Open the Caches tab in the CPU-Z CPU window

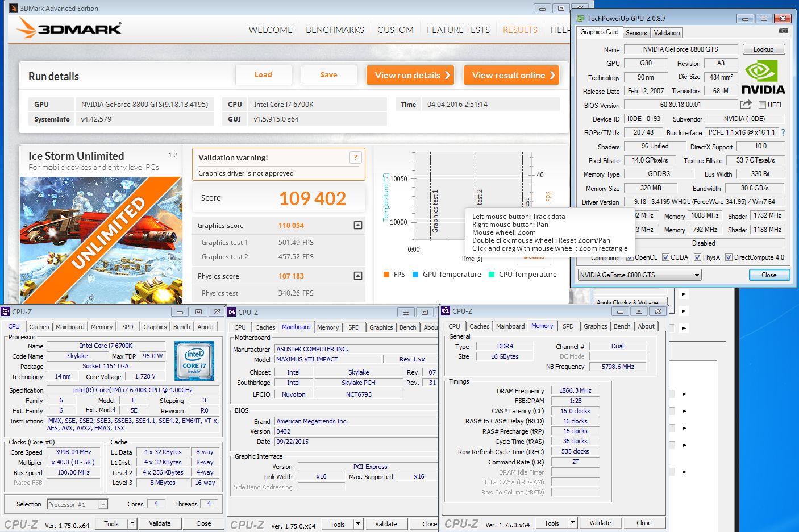click(x=39, y=327)
